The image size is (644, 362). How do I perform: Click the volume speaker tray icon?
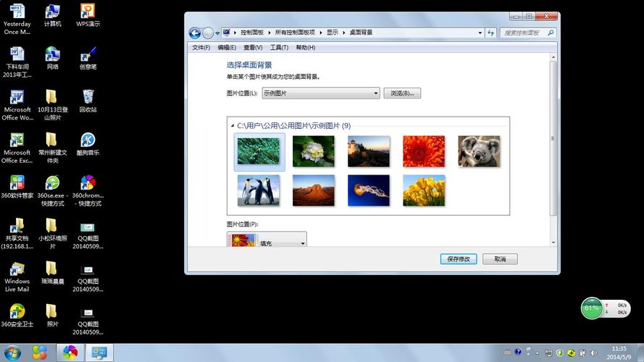594,353
